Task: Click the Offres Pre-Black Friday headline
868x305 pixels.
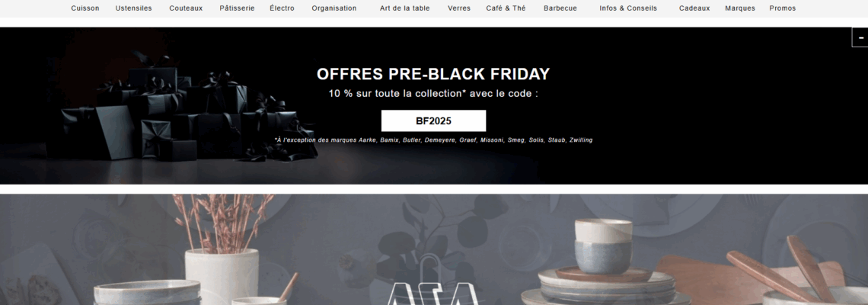Action: click(x=433, y=74)
